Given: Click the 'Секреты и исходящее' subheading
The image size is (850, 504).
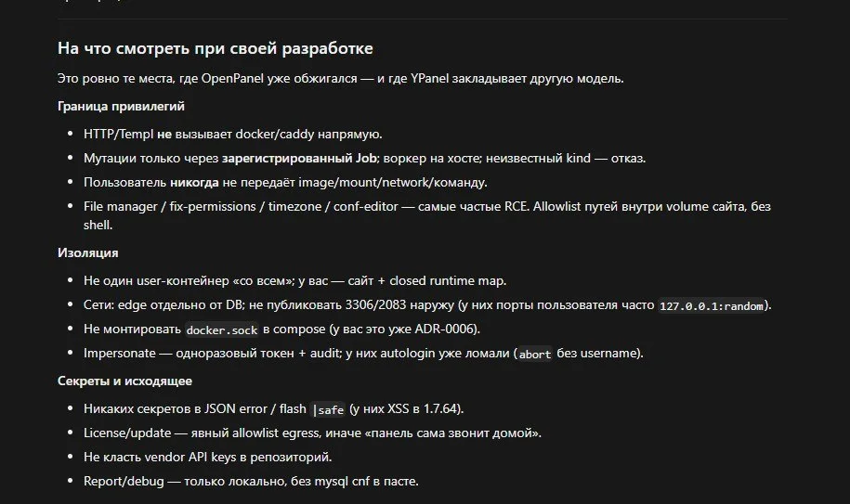Looking at the screenshot, I should pos(124,381).
